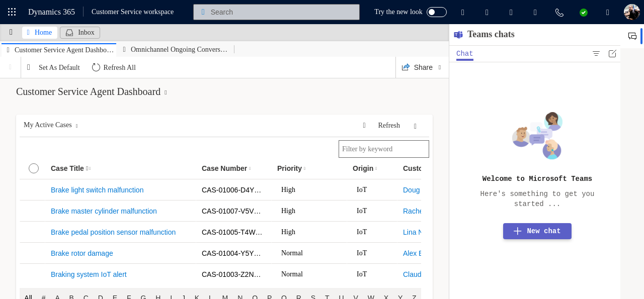Switch to the Inbox tab
The image size is (644, 299).
(80, 33)
